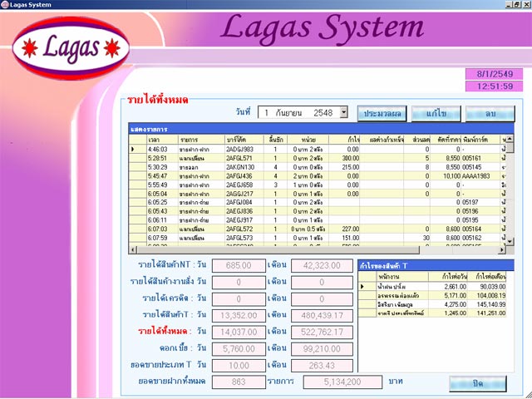Click employee profit per month 145,140.99
The height and width of the screenshot is (399, 532).
coord(487,304)
